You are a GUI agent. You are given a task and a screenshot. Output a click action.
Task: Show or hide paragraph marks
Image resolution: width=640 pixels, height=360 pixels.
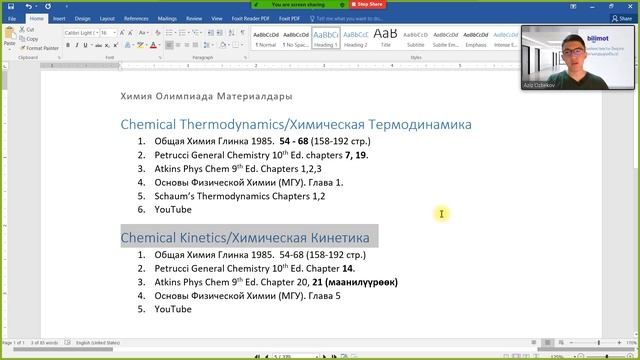[243, 33]
